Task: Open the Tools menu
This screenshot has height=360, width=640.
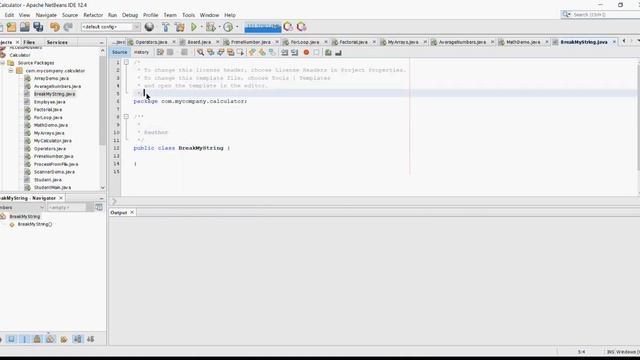Action: [x=188, y=15]
